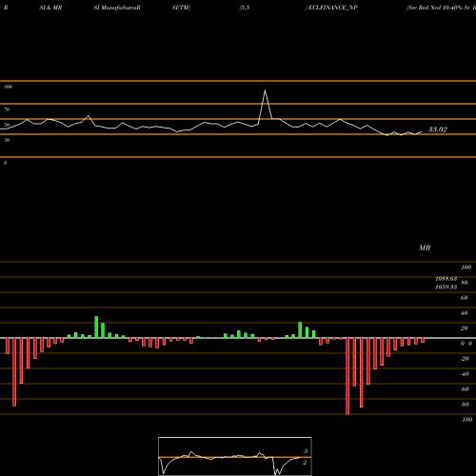Click the tallest green MR histogram bar

coord(96,327)
